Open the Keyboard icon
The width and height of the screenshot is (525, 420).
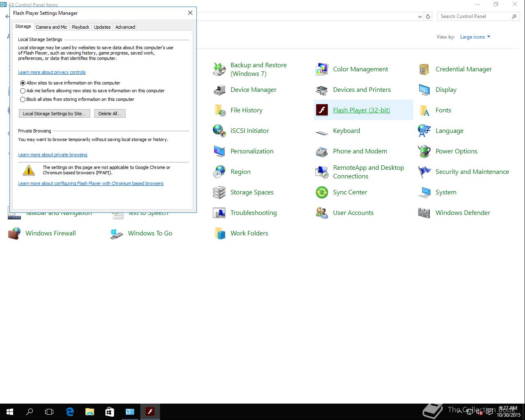click(322, 132)
